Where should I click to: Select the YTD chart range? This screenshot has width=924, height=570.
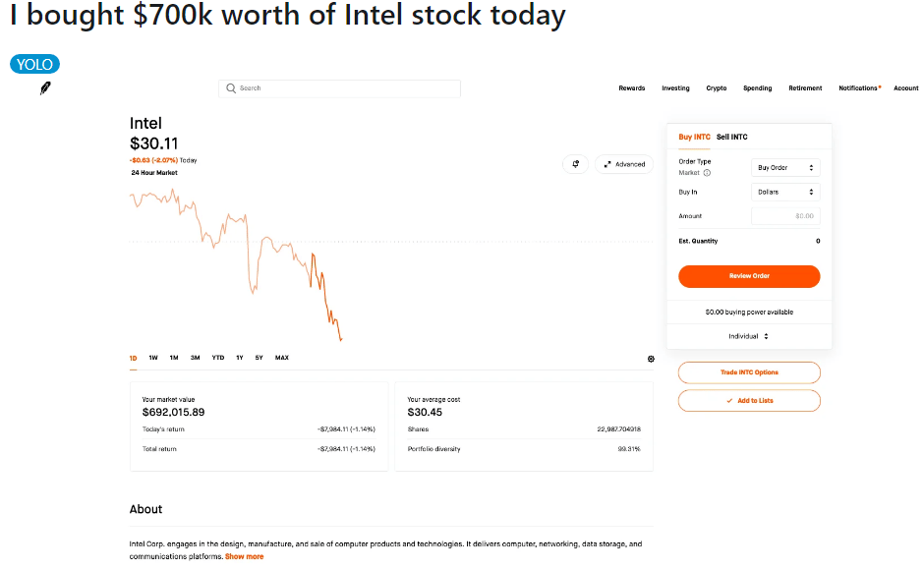point(218,358)
